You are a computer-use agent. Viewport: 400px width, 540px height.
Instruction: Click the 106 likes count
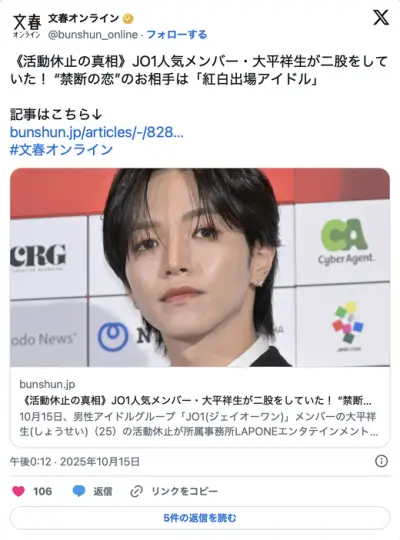[42, 491]
